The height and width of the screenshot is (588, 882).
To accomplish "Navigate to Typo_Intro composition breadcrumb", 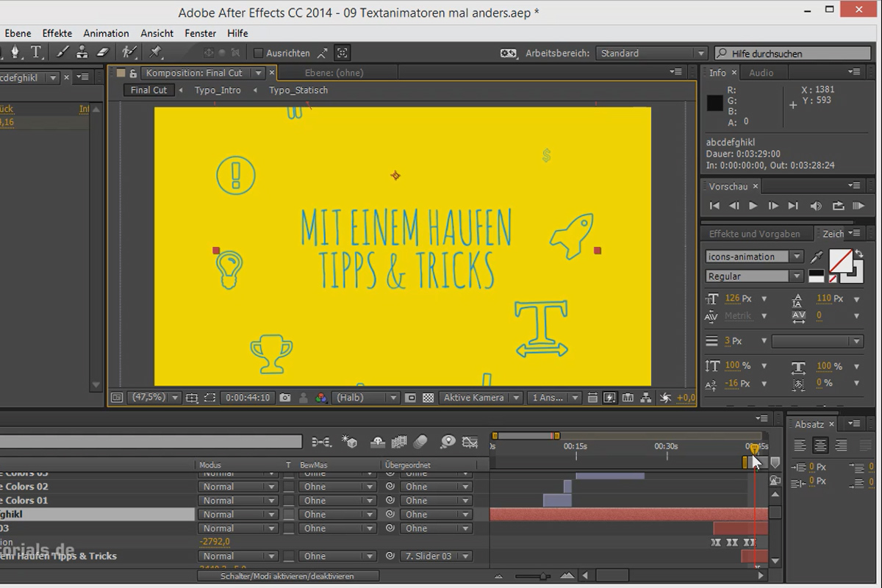I will (218, 90).
